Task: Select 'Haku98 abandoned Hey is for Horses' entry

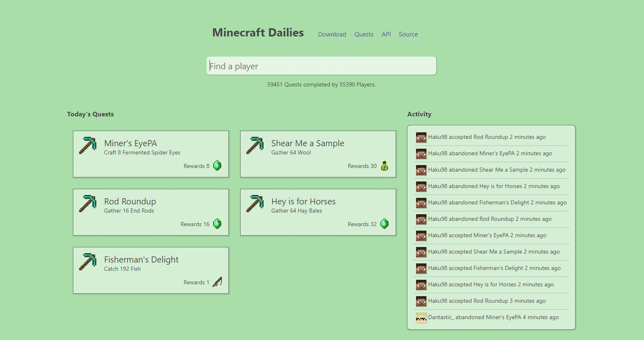Action: click(492, 186)
